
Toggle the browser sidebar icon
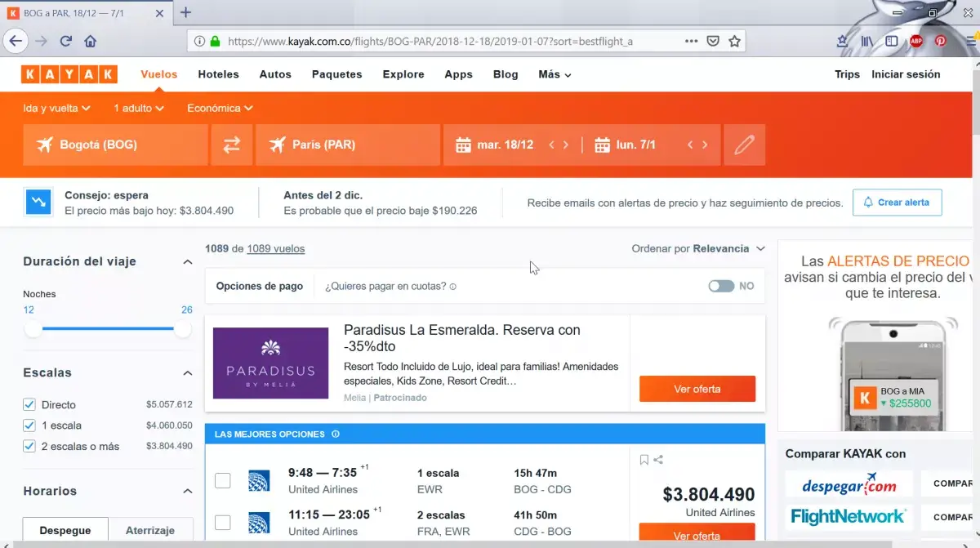tap(892, 41)
